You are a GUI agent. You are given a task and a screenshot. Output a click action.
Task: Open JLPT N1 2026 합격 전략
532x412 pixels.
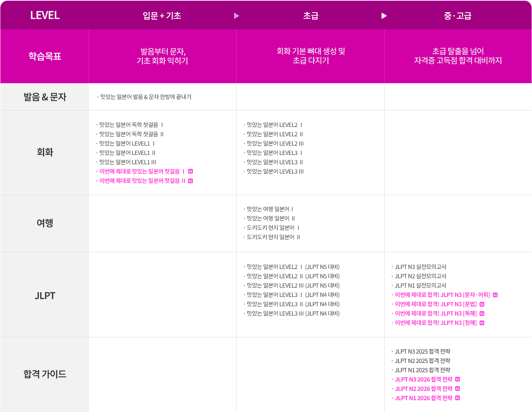pos(422,398)
